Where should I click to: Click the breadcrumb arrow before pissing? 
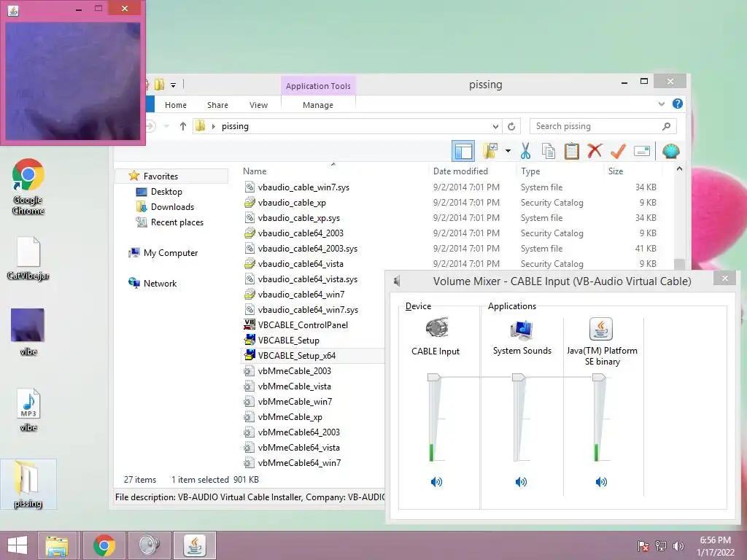tap(214, 126)
